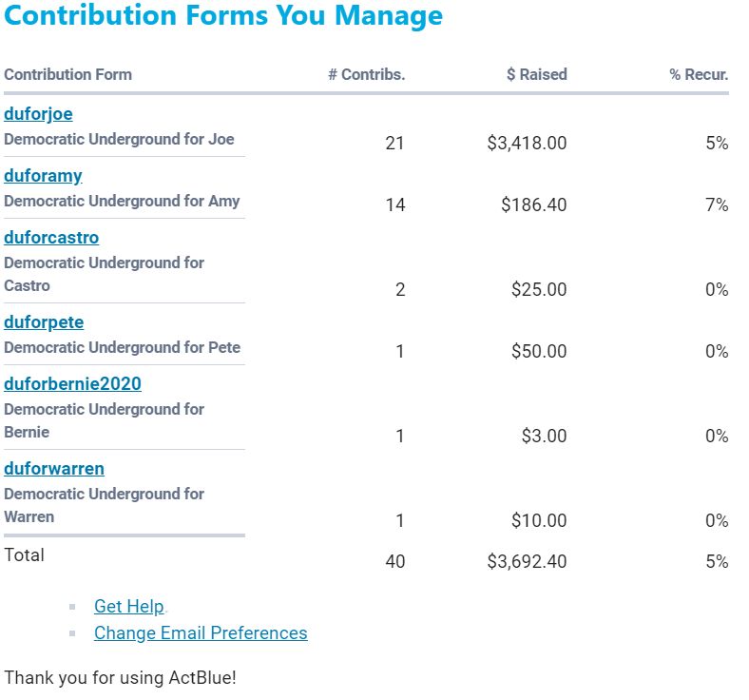
Task: Click the Thank you for using ActBlue text
Action: point(119,678)
